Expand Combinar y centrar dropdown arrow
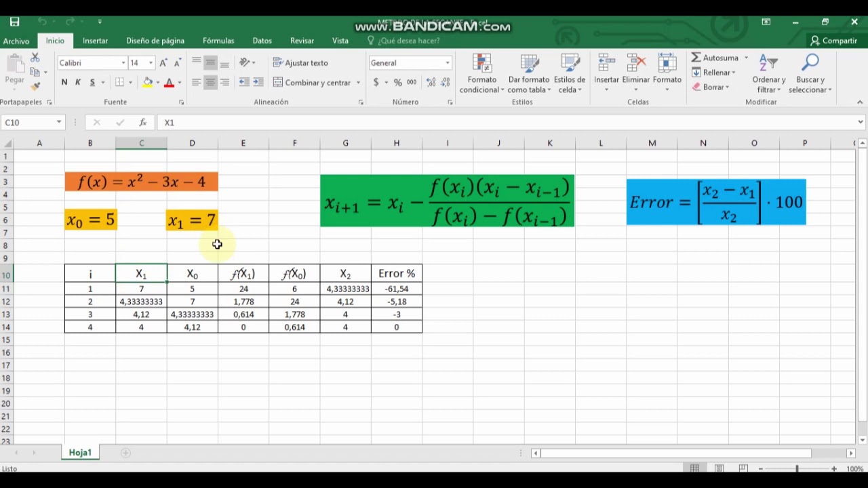This screenshot has width=868, height=488. click(357, 83)
